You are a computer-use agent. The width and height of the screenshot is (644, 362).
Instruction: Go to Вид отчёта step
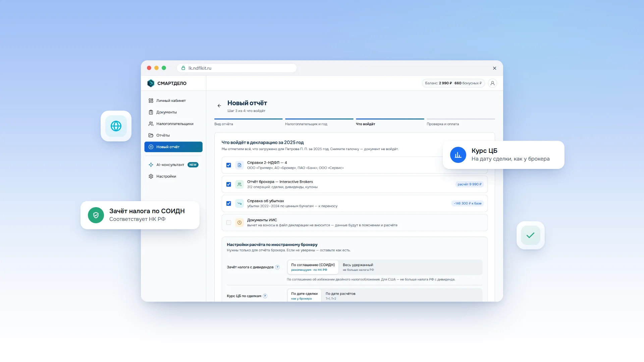(x=249, y=122)
